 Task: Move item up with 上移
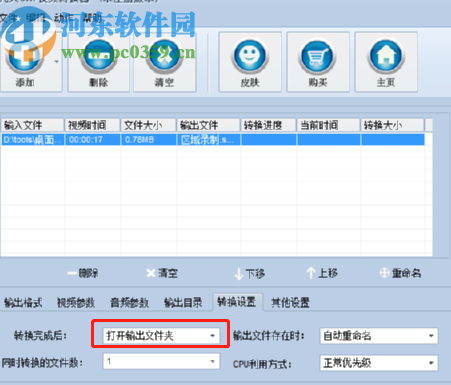click(322, 273)
